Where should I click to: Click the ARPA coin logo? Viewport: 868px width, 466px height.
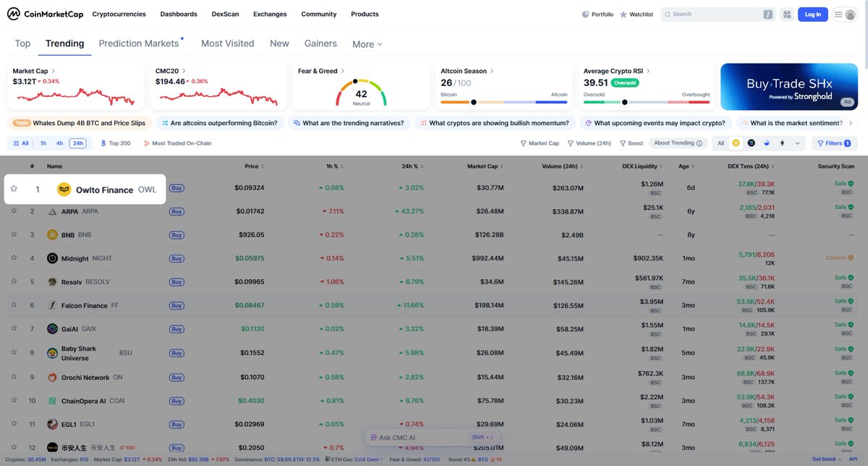point(52,211)
